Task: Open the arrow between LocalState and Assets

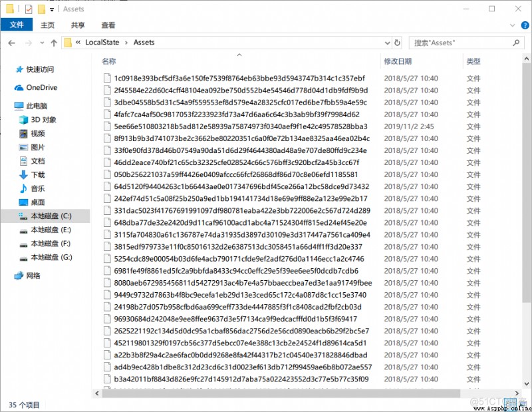Action: (x=126, y=43)
